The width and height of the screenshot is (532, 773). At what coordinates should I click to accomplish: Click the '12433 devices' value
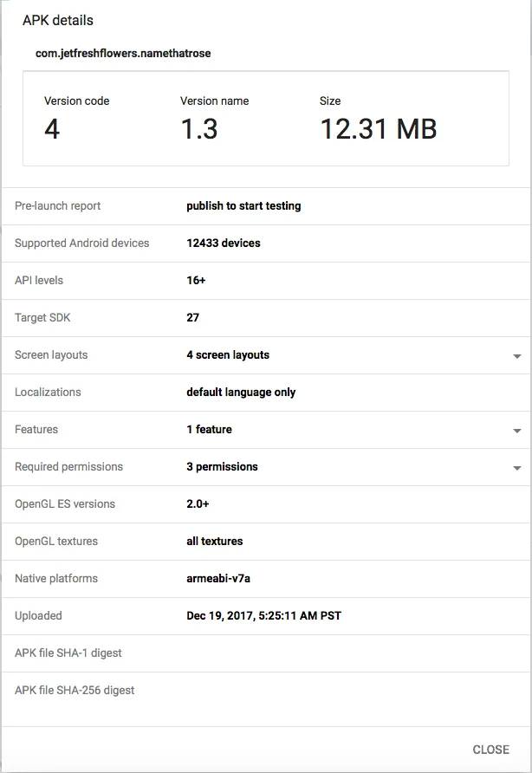[x=223, y=243]
